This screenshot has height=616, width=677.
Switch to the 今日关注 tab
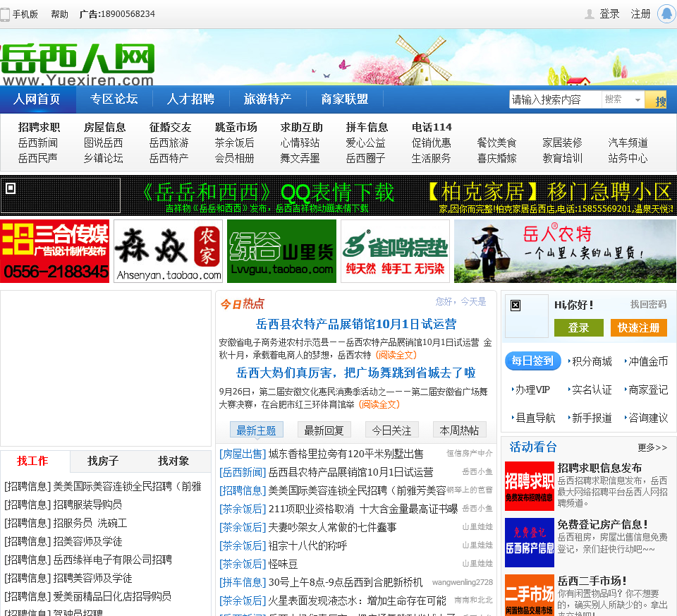(x=392, y=430)
